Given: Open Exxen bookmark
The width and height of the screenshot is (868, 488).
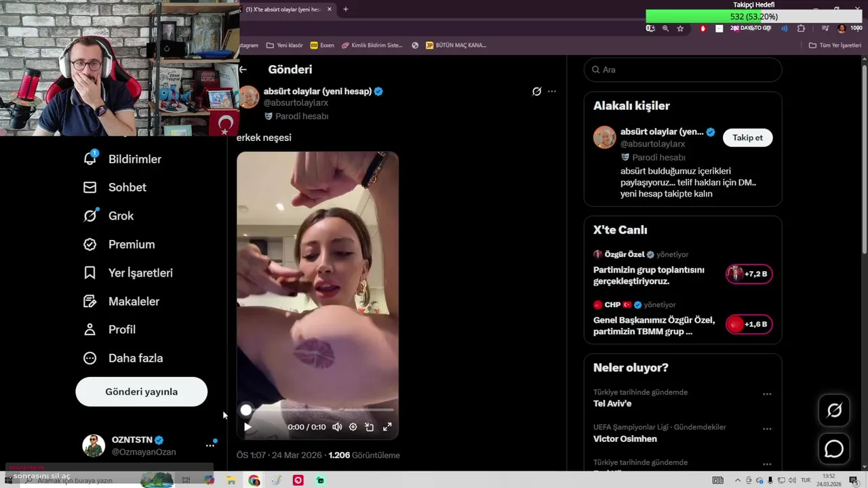Looking at the screenshot, I should [x=322, y=45].
